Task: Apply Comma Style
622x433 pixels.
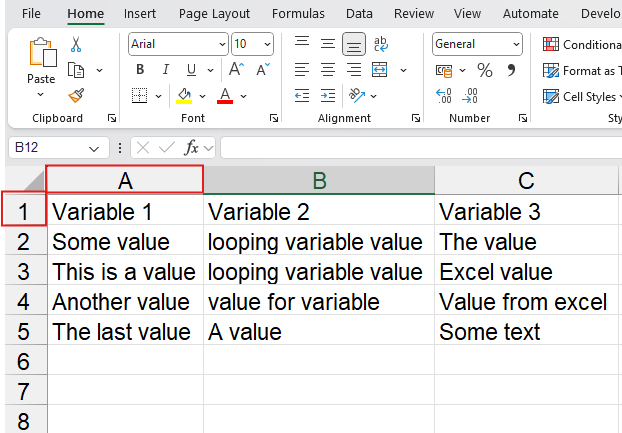Action: click(511, 70)
